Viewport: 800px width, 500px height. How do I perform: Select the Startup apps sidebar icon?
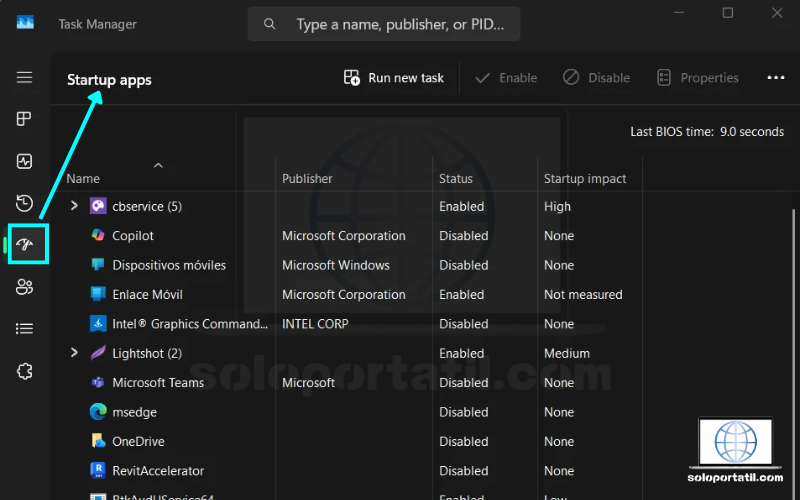(24, 245)
